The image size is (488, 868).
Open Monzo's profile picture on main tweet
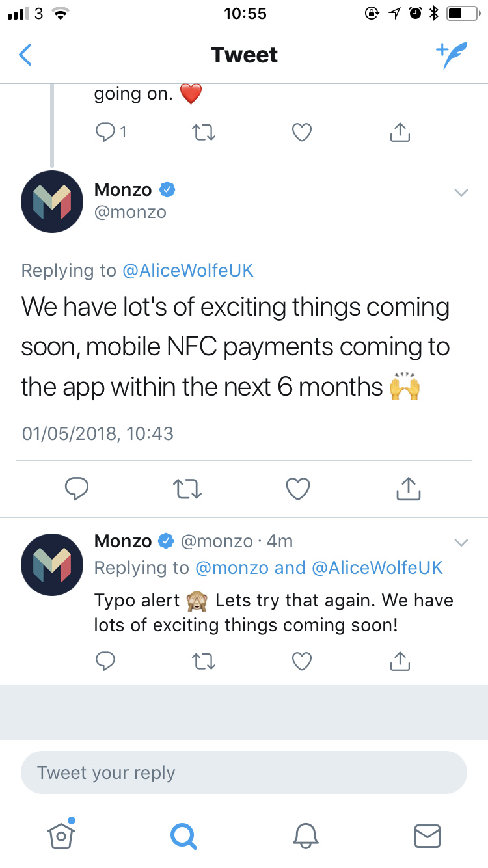(x=52, y=202)
